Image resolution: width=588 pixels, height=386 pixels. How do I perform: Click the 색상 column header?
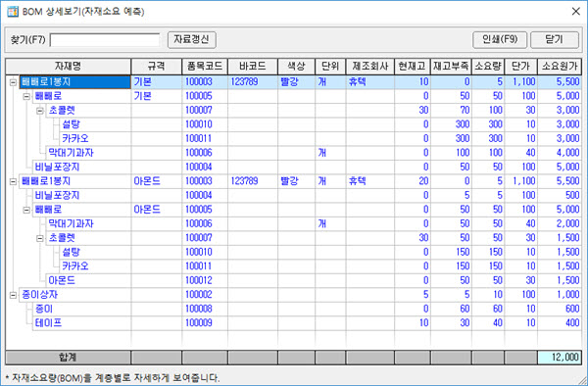(x=297, y=67)
